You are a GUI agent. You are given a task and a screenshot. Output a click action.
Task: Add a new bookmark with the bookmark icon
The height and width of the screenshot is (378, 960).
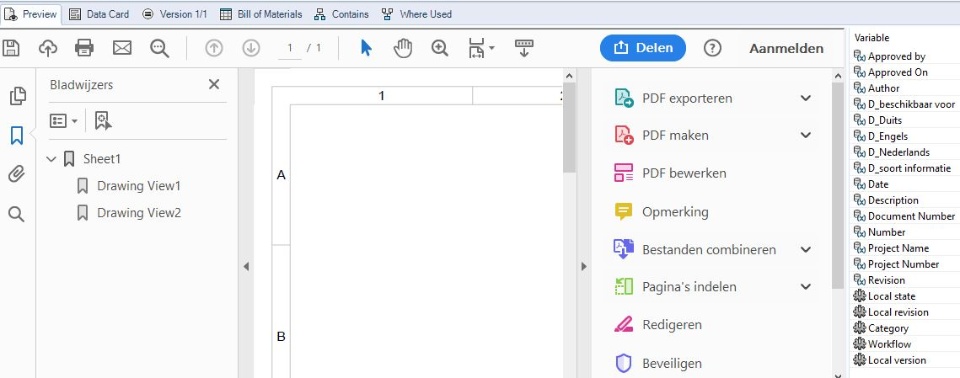pos(103,121)
